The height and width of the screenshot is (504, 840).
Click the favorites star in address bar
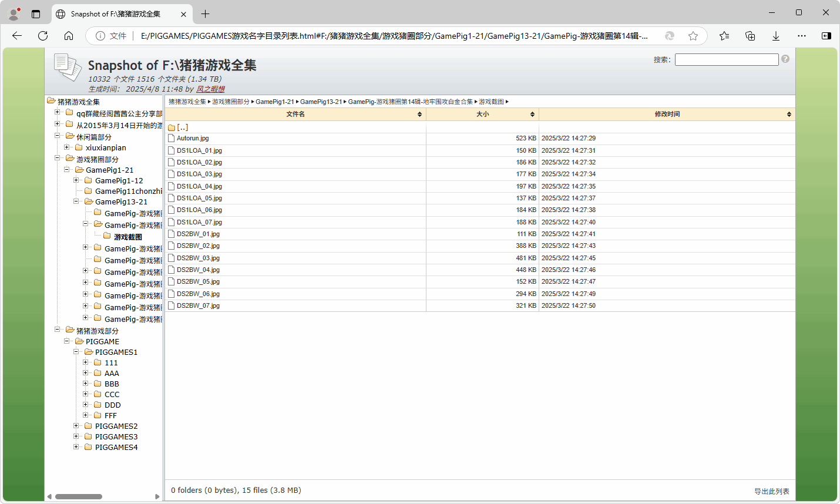click(x=693, y=36)
